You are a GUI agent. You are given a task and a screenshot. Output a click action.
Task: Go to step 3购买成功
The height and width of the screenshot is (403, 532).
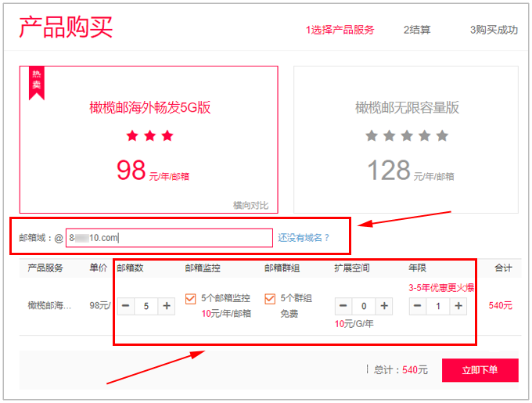point(494,30)
